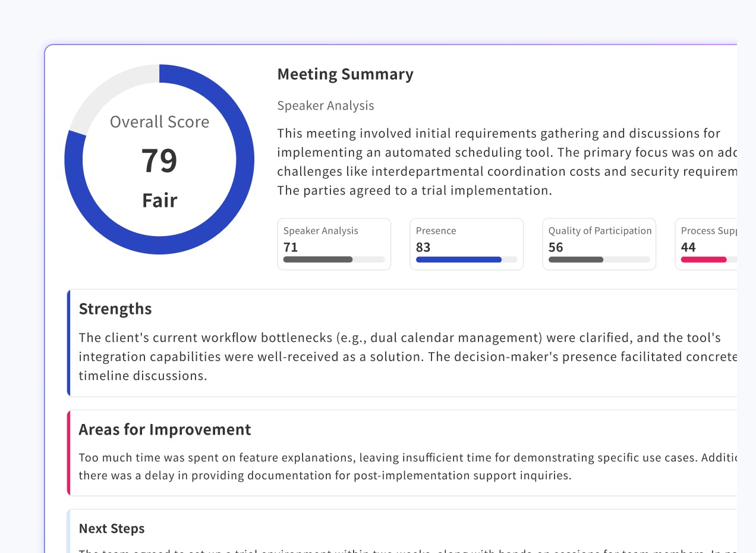This screenshot has width=756, height=553.
Task: Open the Quality of Participation score card
Action: 599,244
